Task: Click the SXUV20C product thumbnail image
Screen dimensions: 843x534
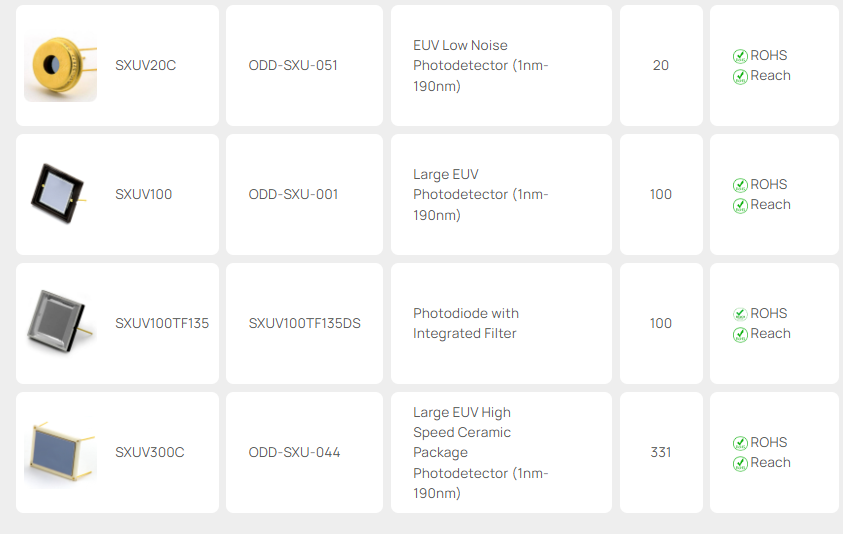Action: pyautogui.click(x=60, y=66)
